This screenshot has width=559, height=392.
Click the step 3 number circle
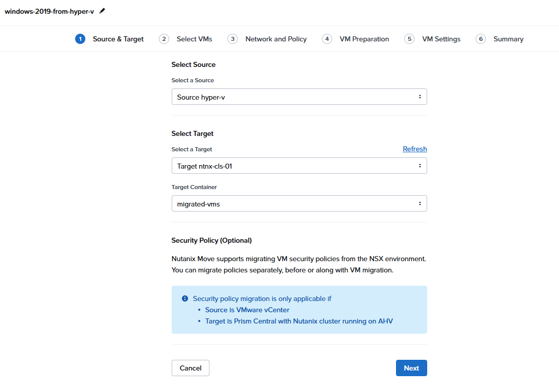232,39
